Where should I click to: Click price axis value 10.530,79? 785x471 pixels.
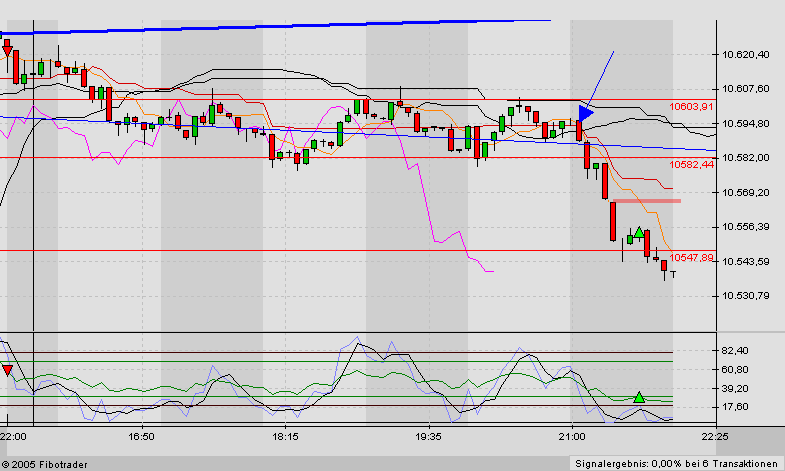[x=745, y=296]
